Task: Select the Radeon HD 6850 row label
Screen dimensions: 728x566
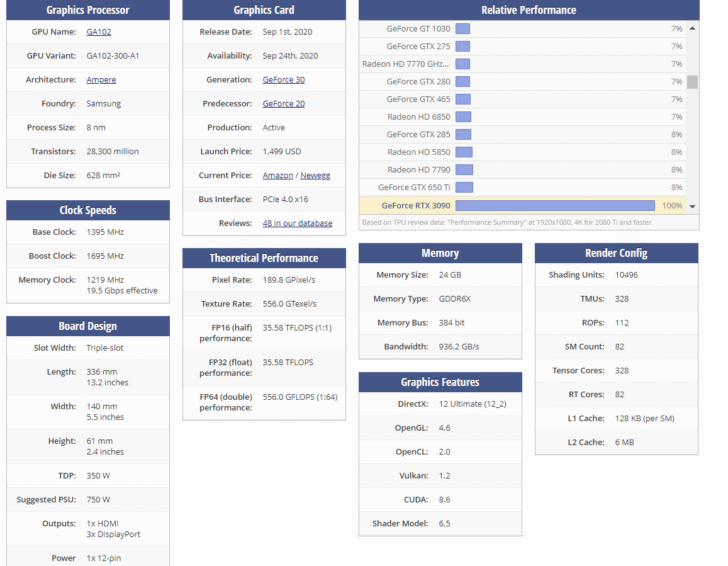Action: point(419,116)
